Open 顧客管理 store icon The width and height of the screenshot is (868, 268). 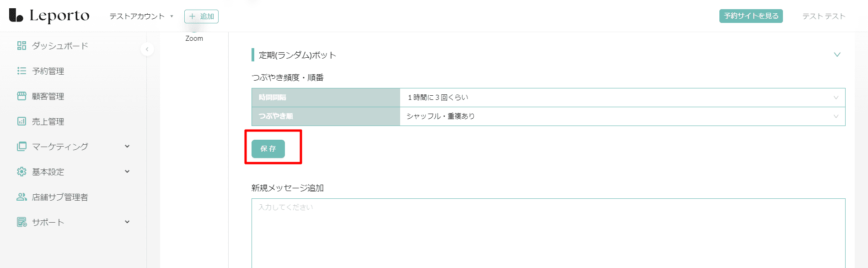21,96
